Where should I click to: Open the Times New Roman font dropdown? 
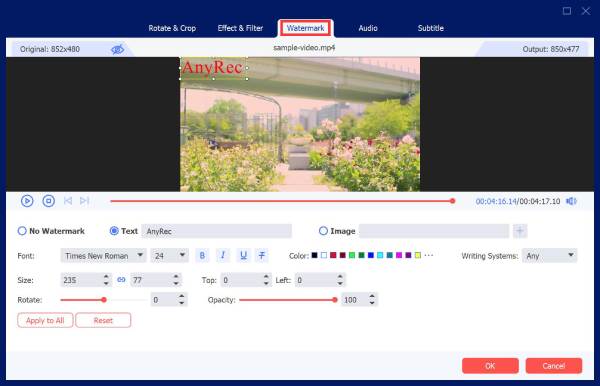(103, 256)
